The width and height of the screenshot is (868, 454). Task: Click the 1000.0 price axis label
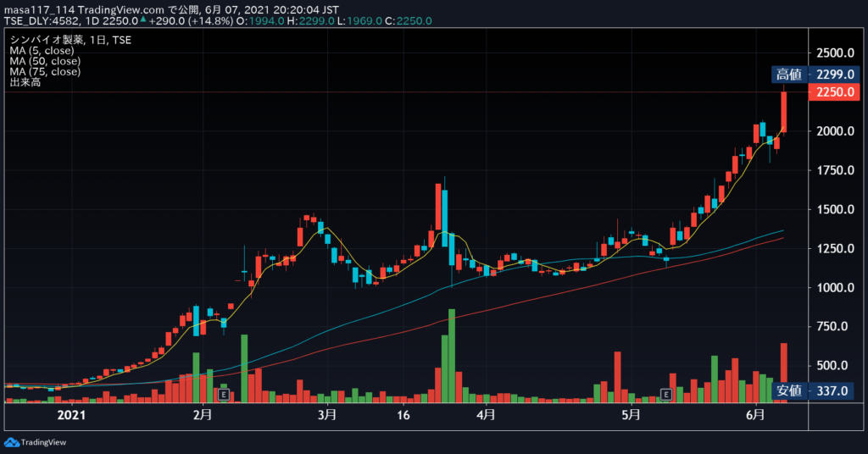pos(835,287)
